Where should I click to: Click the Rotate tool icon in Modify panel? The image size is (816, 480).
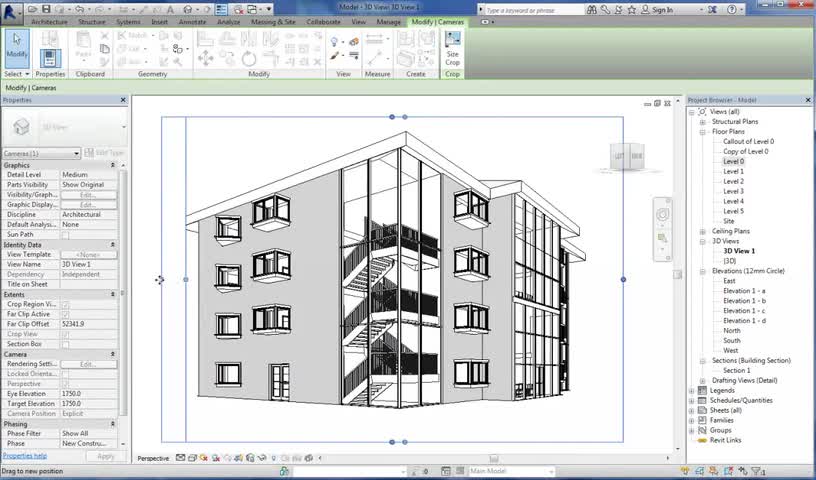coord(249,58)
